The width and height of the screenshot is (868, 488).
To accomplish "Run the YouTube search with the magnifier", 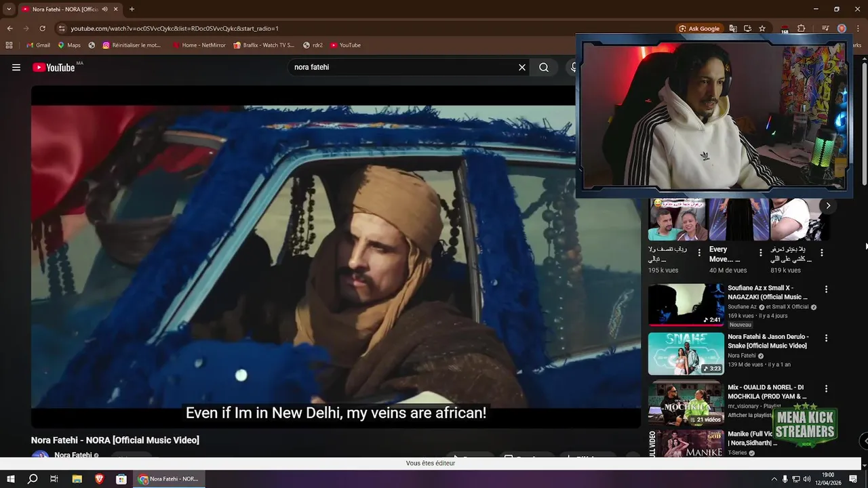I will coord(544,67).
